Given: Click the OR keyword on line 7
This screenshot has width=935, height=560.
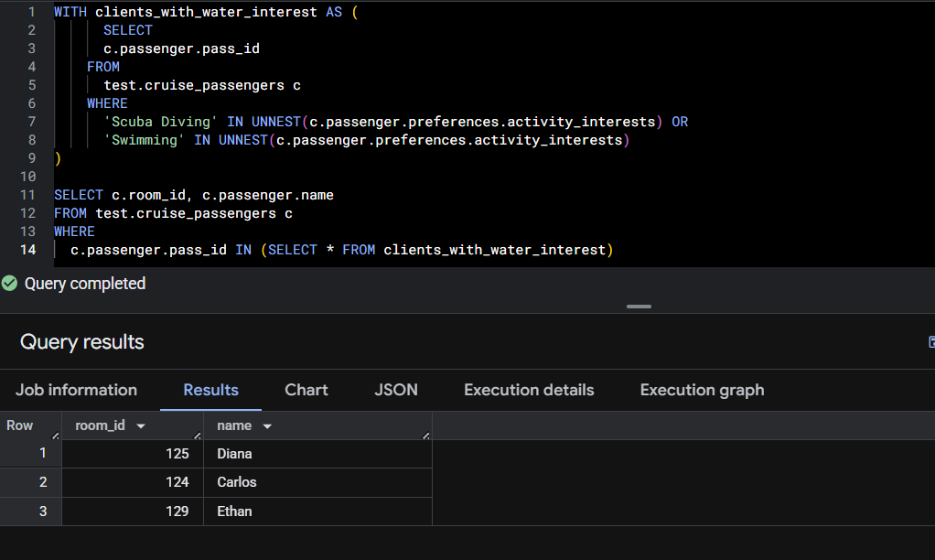Looking at the screenshot, I should (680, 122).
